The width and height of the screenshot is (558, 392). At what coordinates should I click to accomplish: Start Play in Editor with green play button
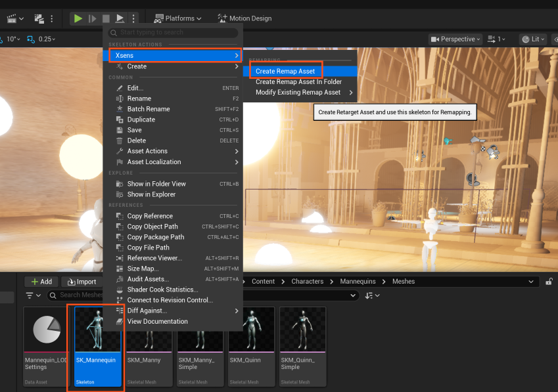click(x=78, y=18)
